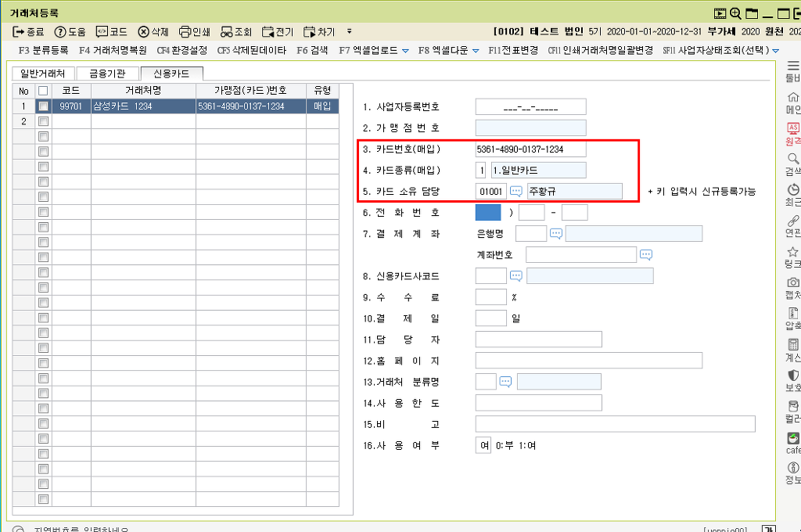Click the 종료 exit icon
801x532 pixels.
point(18,31)
